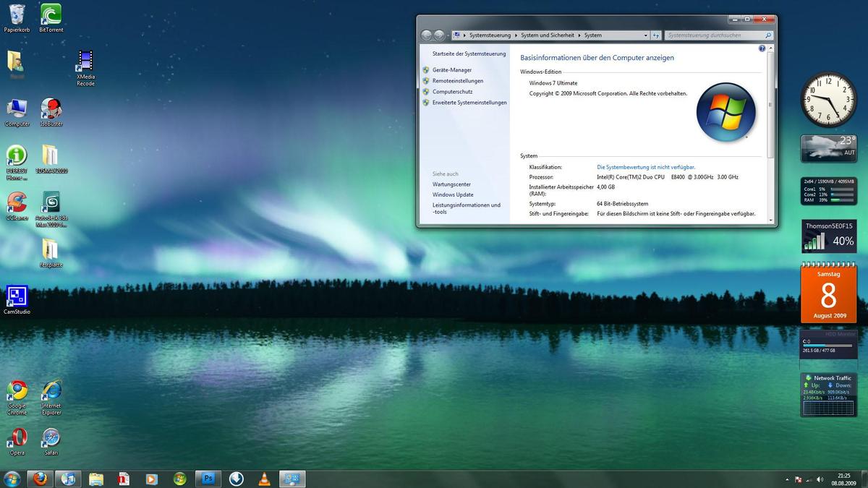
Task: Open Geräte-Manager from the sidebar
Action: (x=452, y=70)
